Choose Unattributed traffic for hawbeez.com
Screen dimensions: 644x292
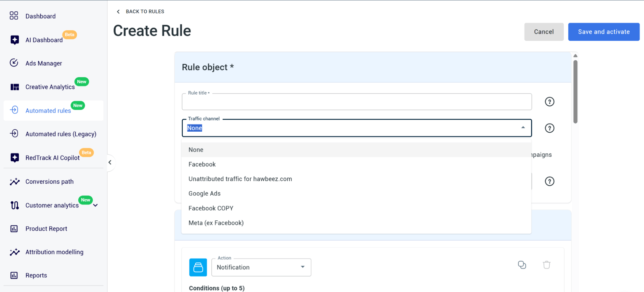click(356, 179)
